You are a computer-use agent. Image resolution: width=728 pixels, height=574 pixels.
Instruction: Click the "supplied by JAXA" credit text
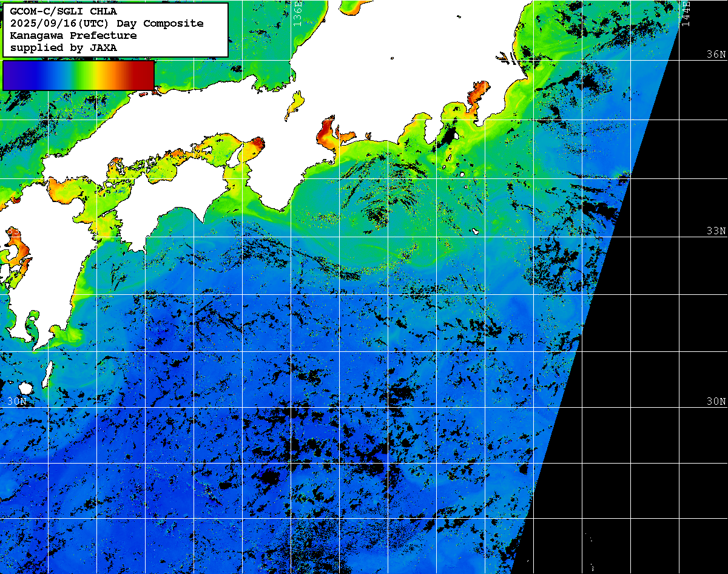click(x=64, y=47)
